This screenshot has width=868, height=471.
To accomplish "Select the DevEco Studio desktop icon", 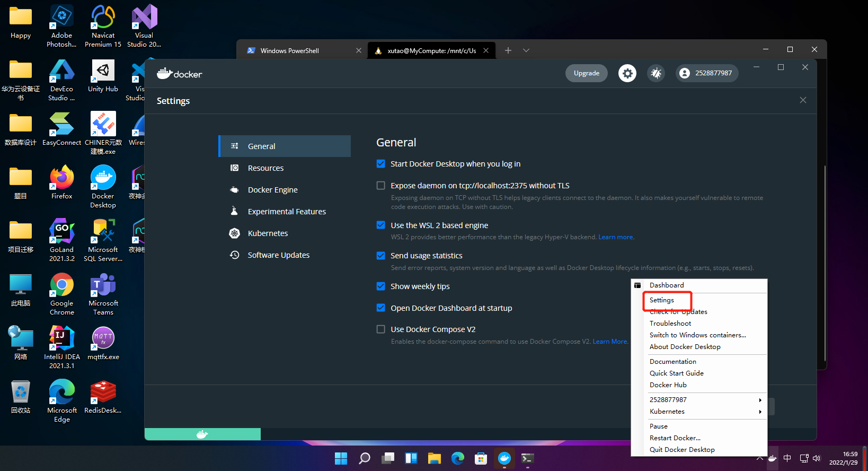I will 61,80.
